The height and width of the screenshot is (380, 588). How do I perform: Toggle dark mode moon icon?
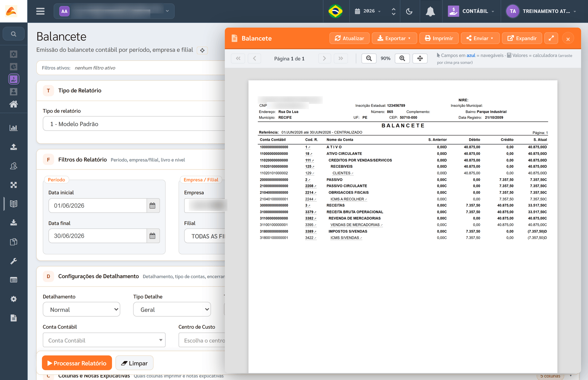409,11
